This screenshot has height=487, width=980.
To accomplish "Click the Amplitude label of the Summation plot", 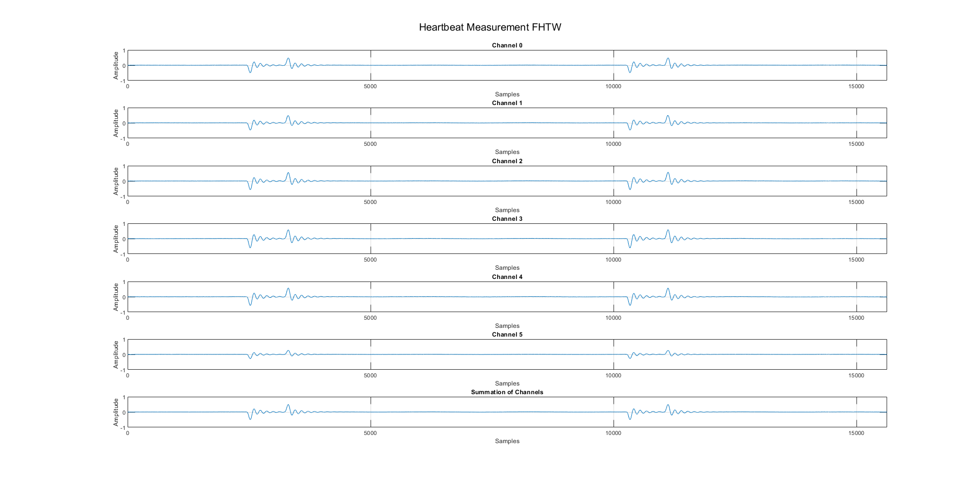I will pyautogui.click(x=116, y=412).
